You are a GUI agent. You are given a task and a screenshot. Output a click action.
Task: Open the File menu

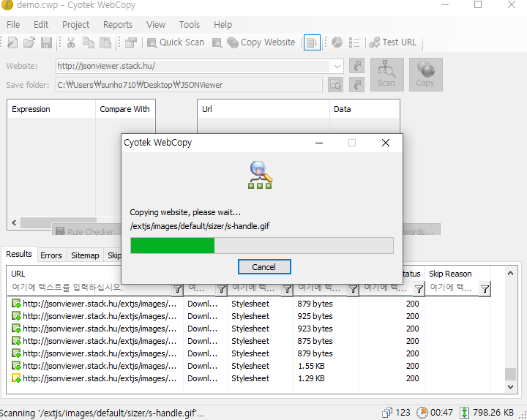pos(13,25)
